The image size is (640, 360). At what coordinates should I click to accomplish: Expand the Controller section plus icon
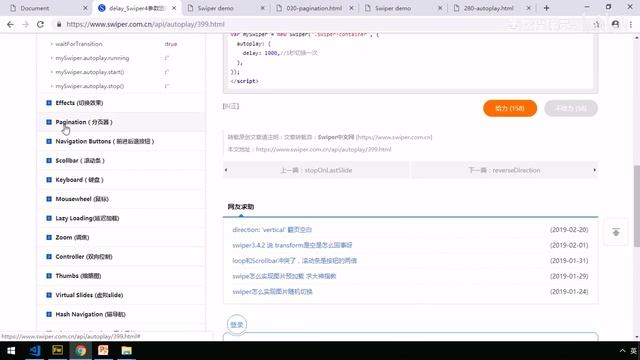point(49,256)
